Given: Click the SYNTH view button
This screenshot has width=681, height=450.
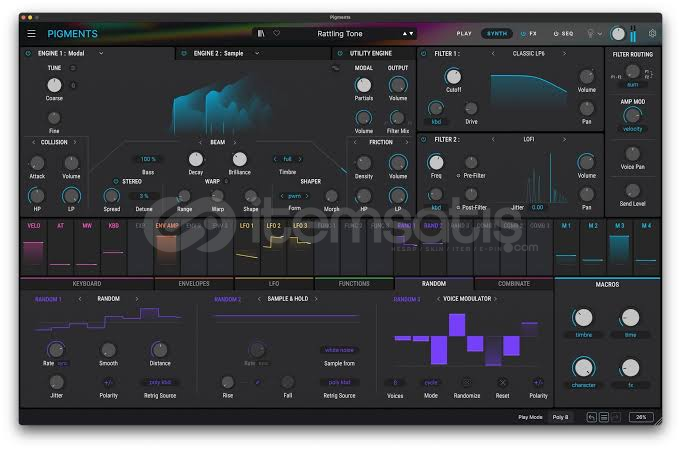Looking at the screenshot, I should point(496,33).
